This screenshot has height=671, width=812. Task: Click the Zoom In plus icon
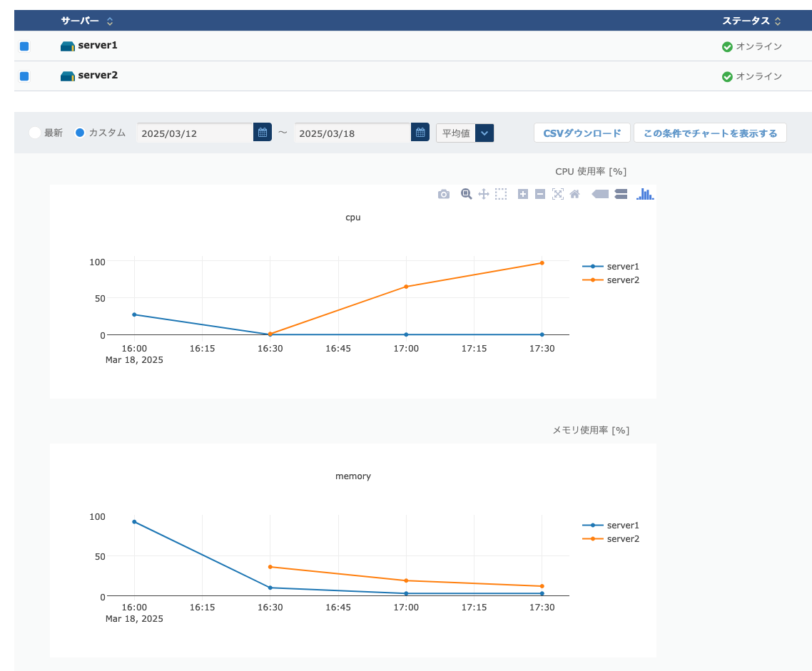click(x=523, y=194)
